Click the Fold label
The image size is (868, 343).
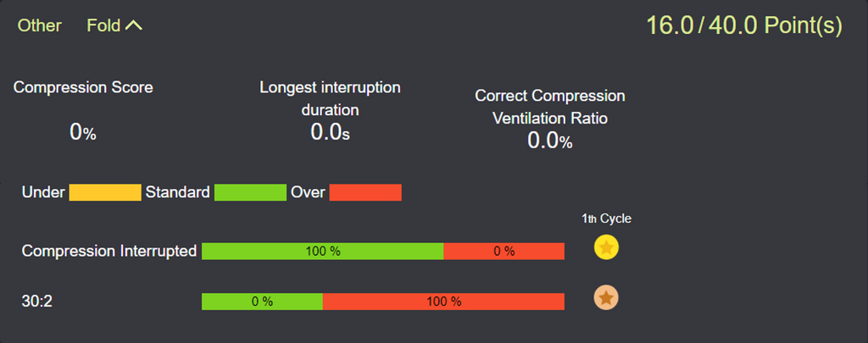103,25
